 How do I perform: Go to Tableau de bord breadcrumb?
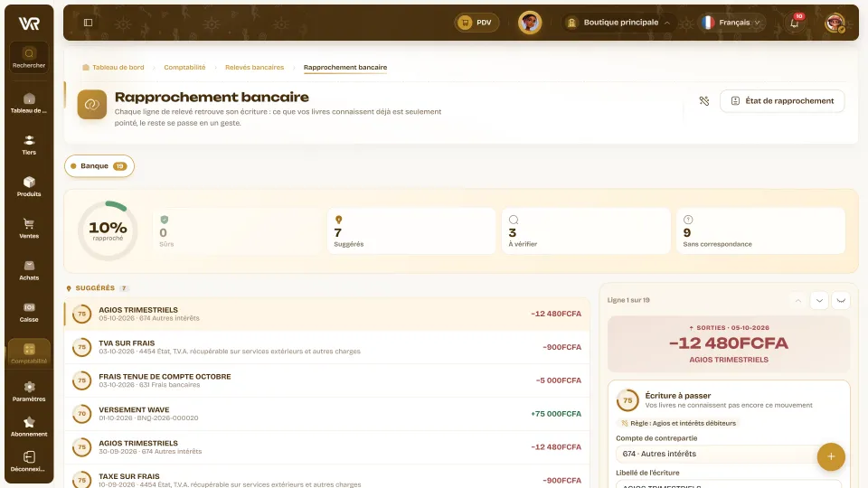(113, 68)
